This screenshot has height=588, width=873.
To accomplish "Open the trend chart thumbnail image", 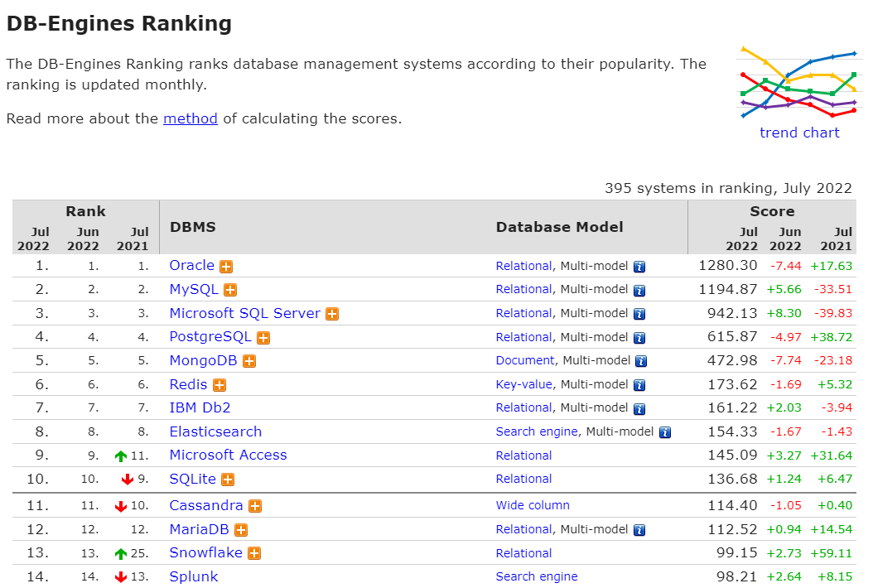I will [x=799, y=83].
